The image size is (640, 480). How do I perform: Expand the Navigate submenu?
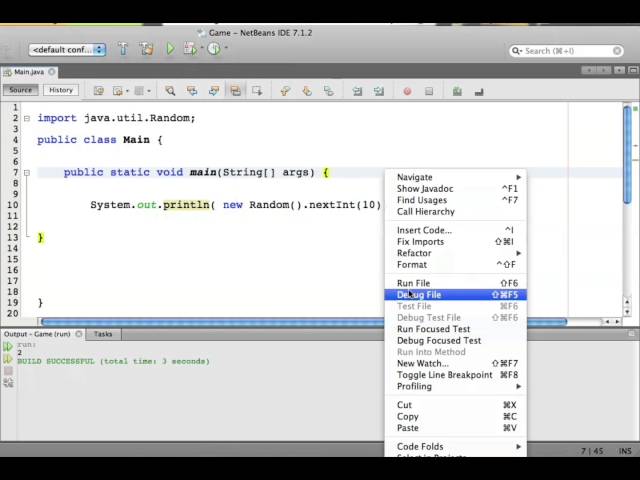456,177
